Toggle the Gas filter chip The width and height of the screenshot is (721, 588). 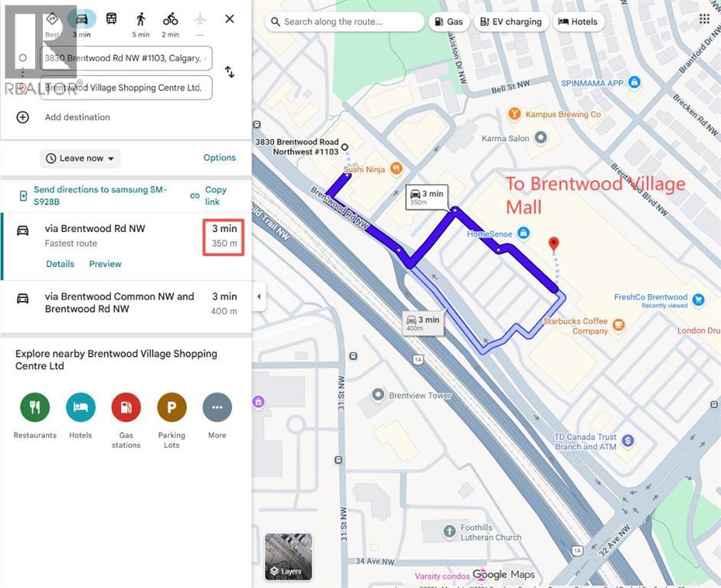click(x=449, y=21)
